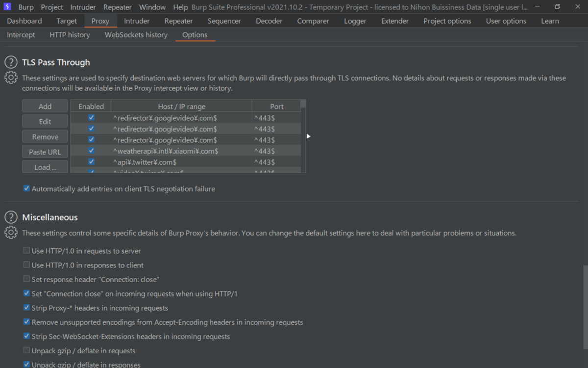Viewport: 588px width, 368px height.
Task: Switch to the Dashboard tab
Action: coord(24,21)
